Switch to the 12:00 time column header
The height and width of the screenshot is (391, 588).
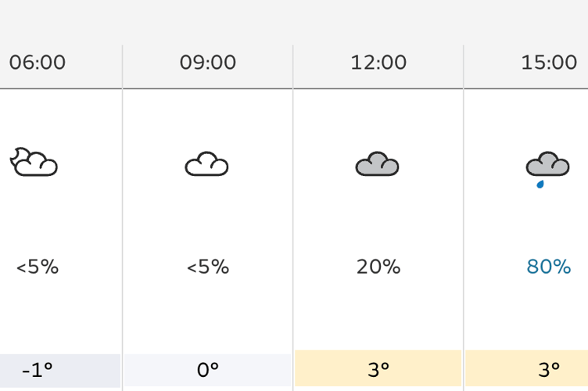click(x=378, y=63)
